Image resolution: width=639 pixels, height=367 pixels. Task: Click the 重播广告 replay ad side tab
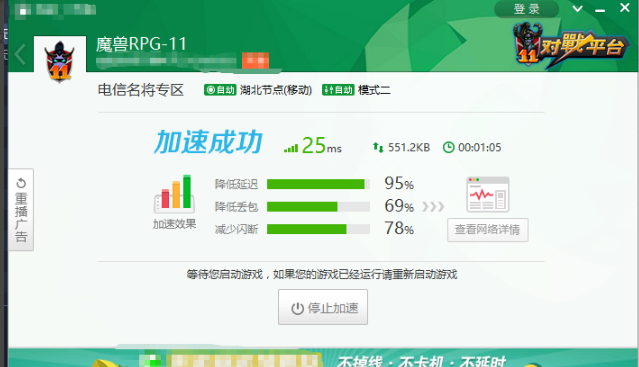pyautogui.click(x=21, y=209)
